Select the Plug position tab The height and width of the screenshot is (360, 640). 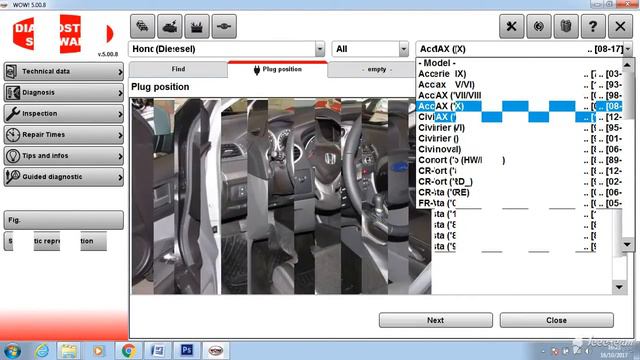click(x=278, y=69)
